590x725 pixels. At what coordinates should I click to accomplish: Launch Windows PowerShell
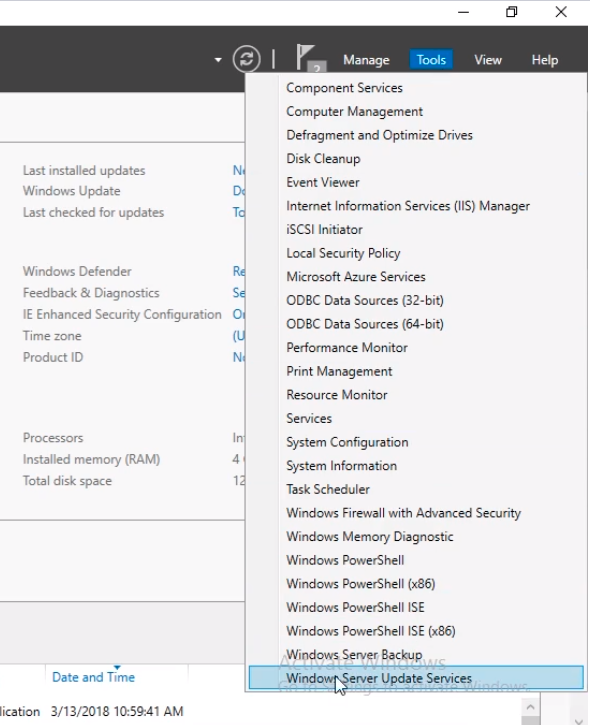tap(345, 559)
